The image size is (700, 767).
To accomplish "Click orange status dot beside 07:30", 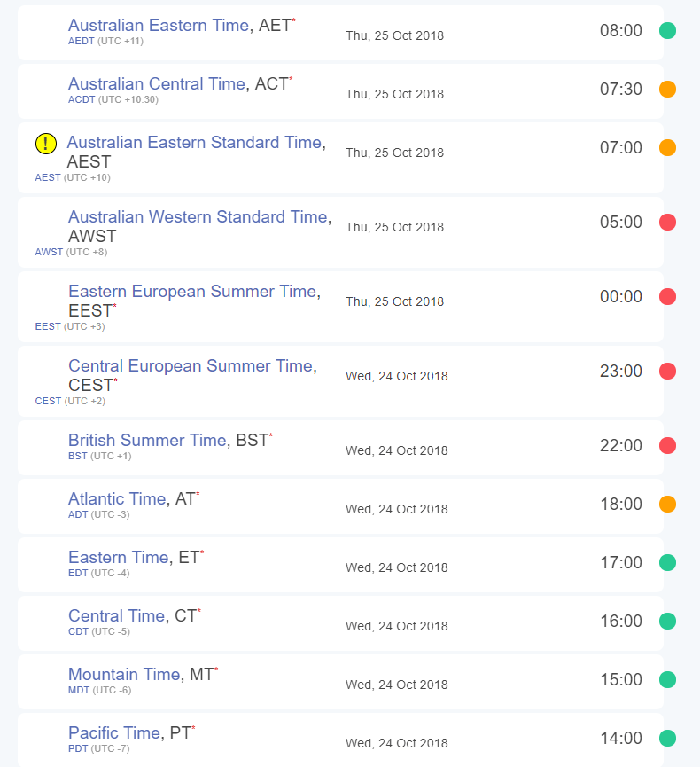I will pos(667,89).
